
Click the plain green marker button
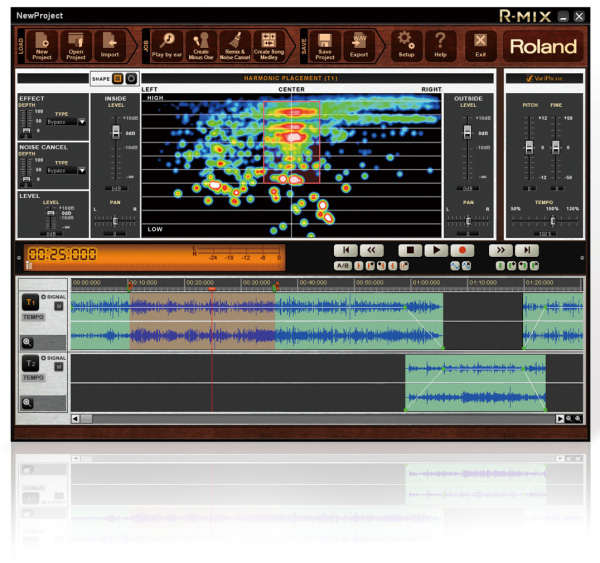(500, 266)
